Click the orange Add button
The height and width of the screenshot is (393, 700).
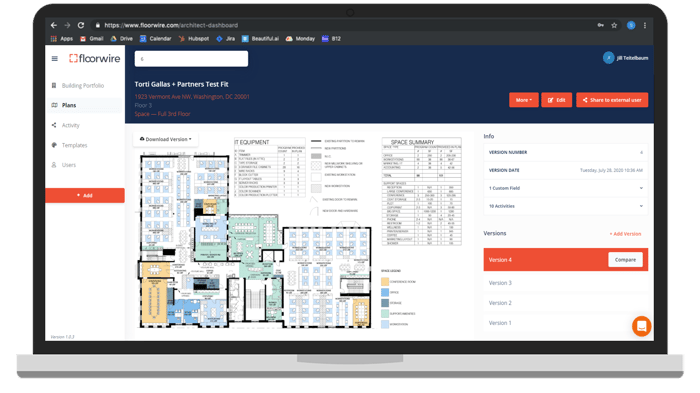pyautogui.click(x=85, y=195)
